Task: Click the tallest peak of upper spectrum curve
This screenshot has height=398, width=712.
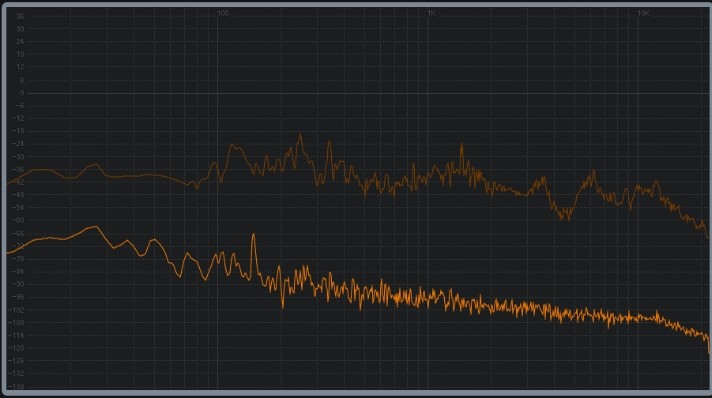Action: [300, 135]
